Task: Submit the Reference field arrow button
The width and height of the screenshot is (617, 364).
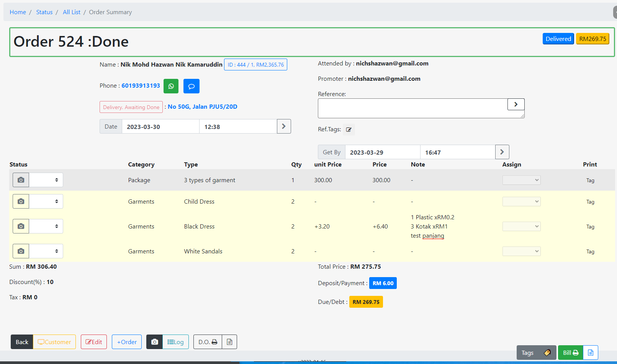Action: point(516,104)
